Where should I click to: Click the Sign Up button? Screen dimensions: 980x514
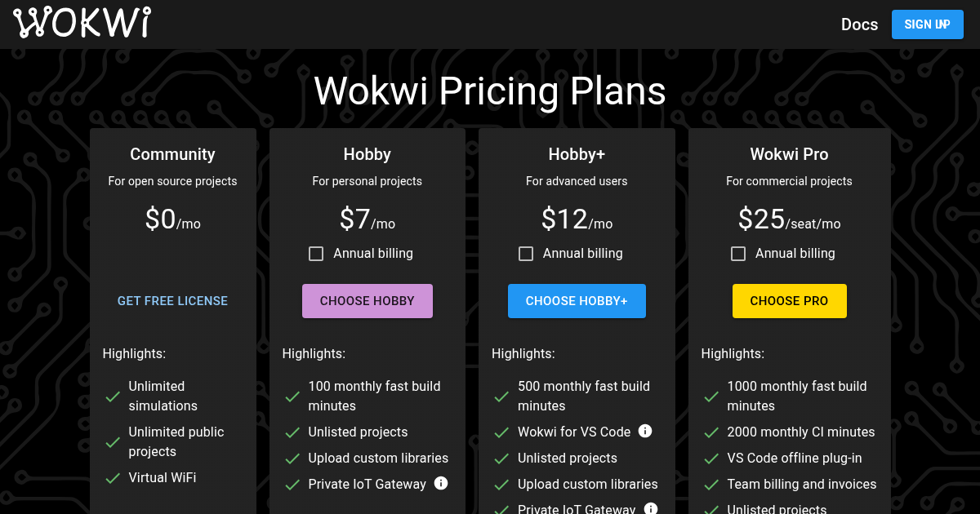928,24
